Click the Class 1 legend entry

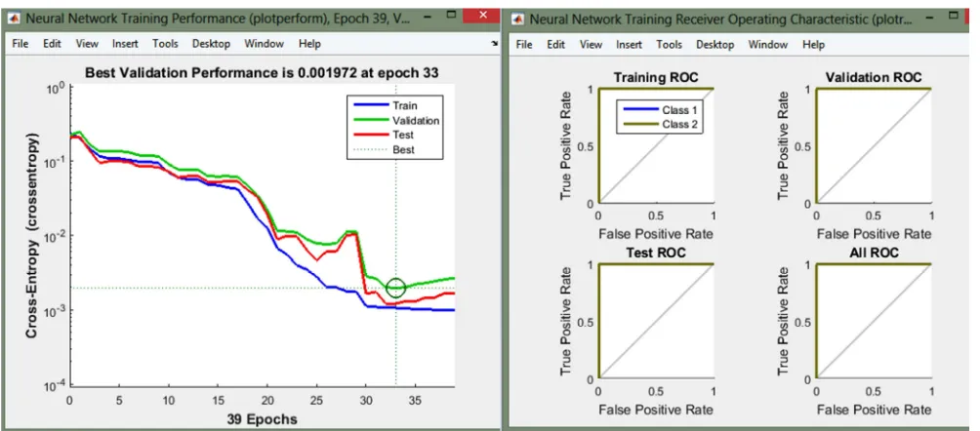[x=660, y=110]
